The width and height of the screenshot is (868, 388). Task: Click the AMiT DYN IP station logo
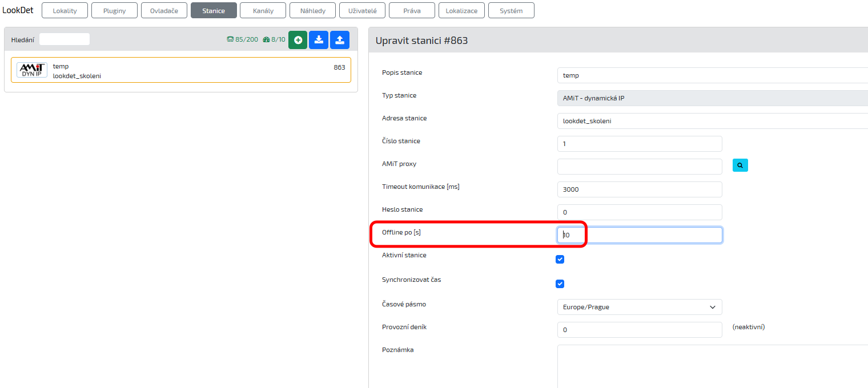(32, 70)
